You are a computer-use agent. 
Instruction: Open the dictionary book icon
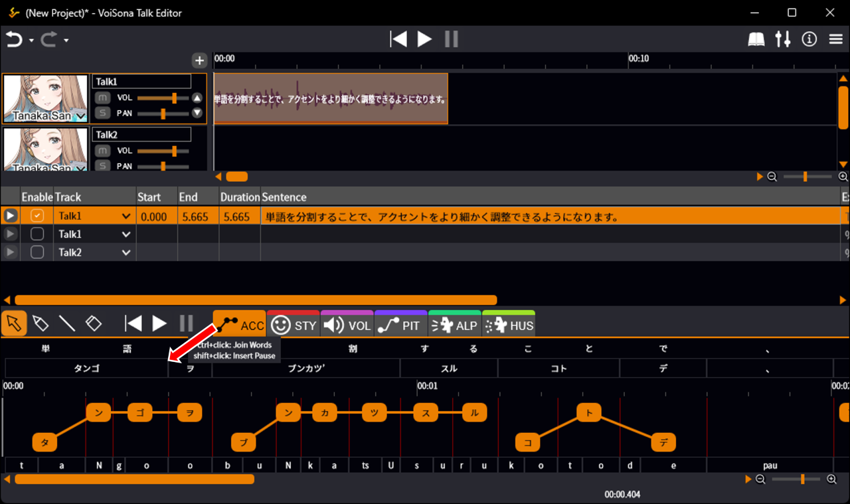(756, 40)
